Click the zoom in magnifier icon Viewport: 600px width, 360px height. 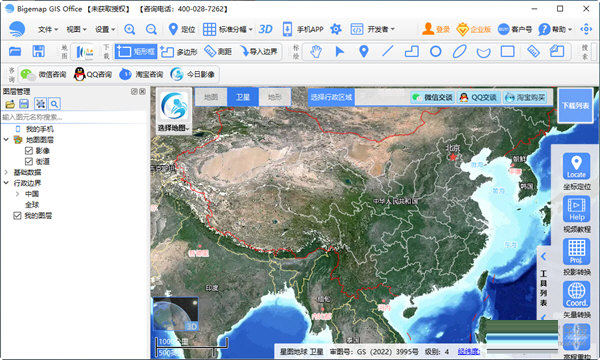point(130,29)
